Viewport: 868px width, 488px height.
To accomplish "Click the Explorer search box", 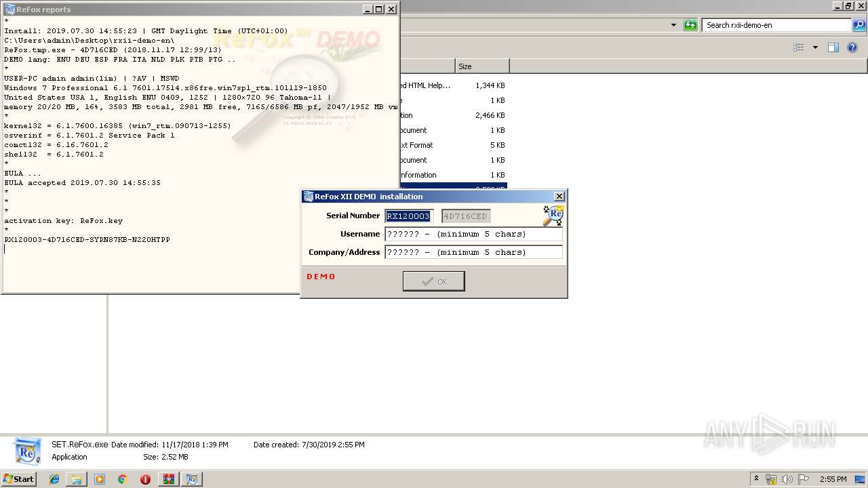I will (x=776, y=25).
